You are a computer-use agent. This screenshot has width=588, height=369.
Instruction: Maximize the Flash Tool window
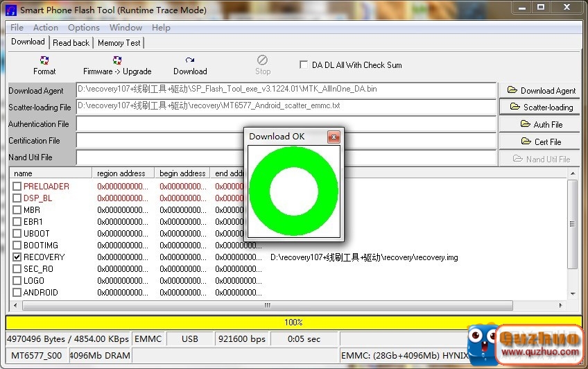(540, 8)
